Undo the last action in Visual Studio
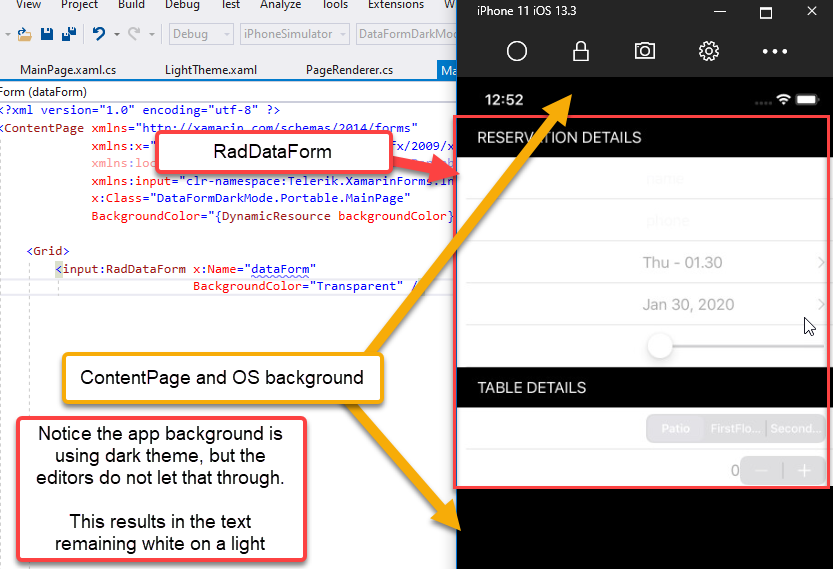The height and width of the screenshot is (569, 833). pyautogui.click(x=99, y=34)
